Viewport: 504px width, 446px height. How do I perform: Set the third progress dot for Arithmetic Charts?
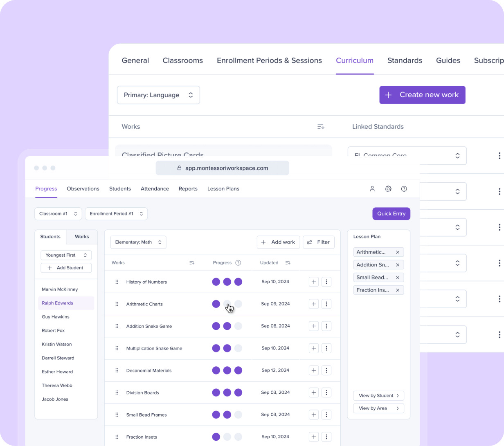tap(238, 304)
